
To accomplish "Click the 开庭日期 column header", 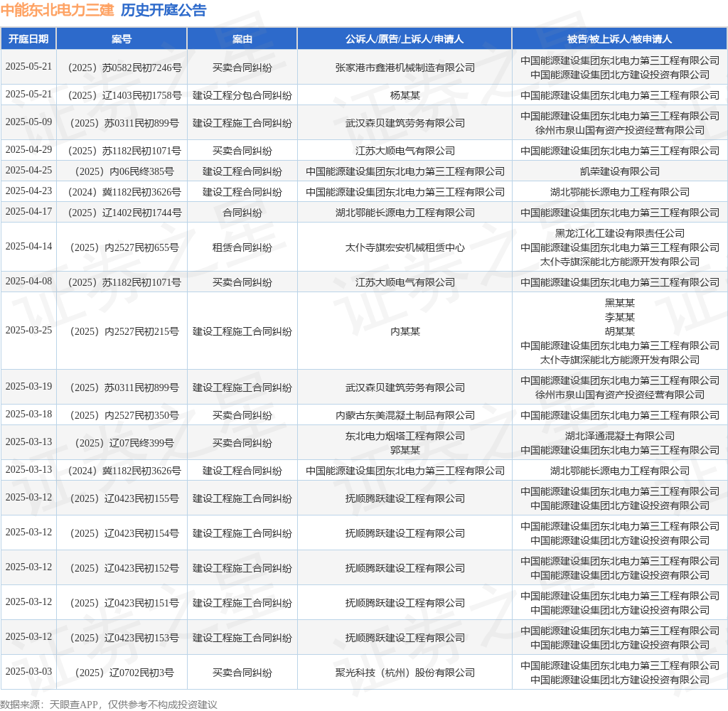I will pos(28,39).
